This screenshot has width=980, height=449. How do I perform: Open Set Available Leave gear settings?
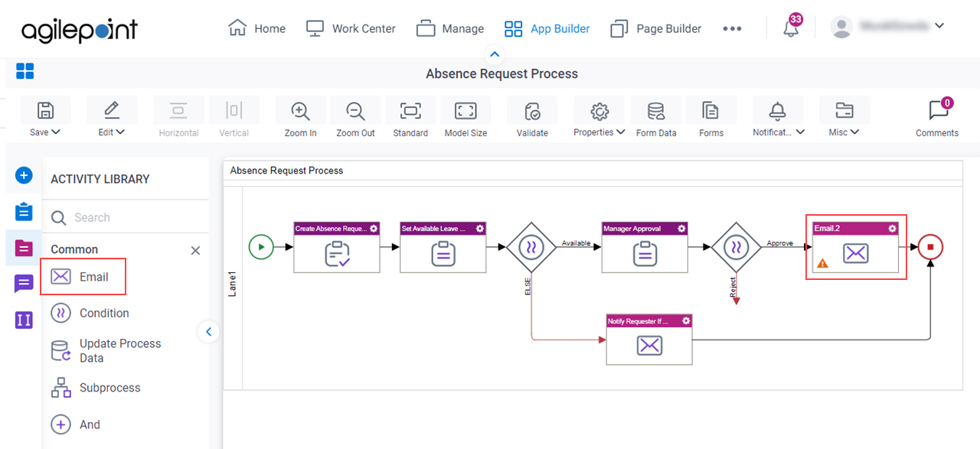[x=480, y=228]
